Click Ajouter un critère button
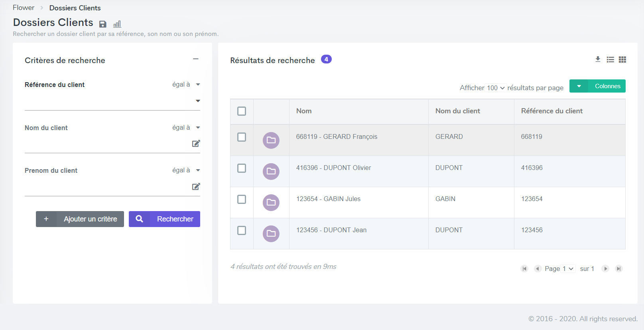644x330 pixels. tap(80, 219)
